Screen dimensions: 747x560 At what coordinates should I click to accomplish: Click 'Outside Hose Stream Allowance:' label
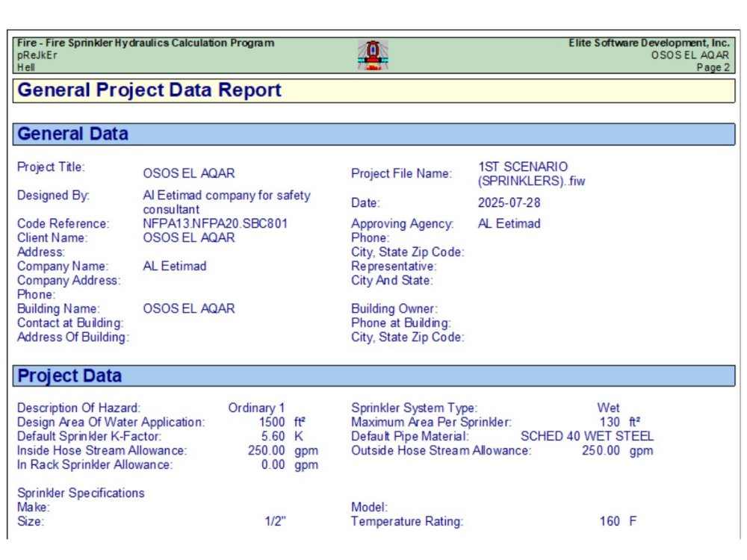441,450
